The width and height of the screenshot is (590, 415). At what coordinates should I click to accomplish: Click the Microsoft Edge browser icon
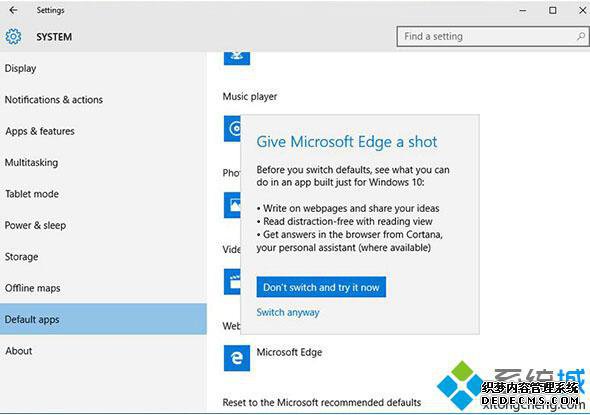tap(237, 358)
